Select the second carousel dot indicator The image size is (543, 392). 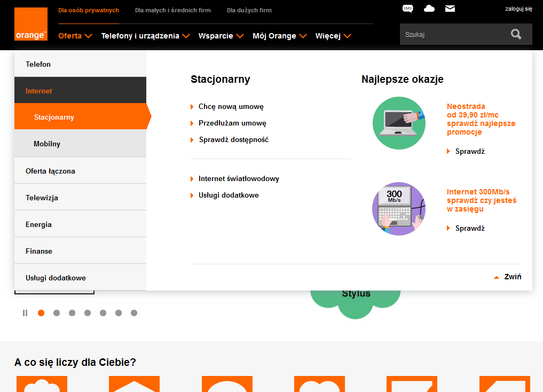coord(57,313)
